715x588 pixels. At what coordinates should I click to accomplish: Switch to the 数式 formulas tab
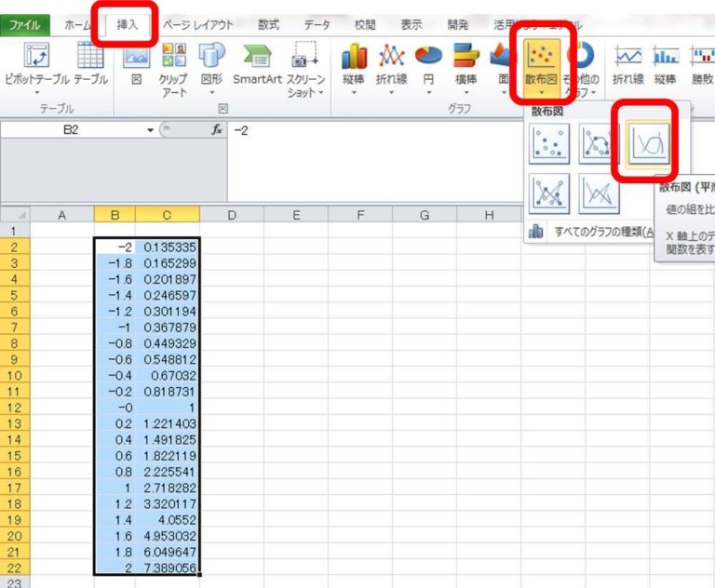(x=268, y=25)
